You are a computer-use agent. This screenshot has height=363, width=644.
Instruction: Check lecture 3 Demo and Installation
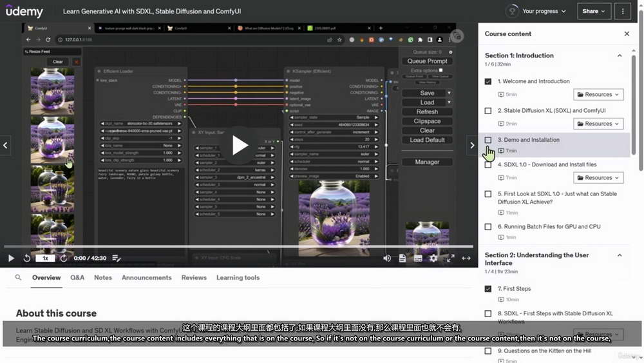(x=488, y=140)
